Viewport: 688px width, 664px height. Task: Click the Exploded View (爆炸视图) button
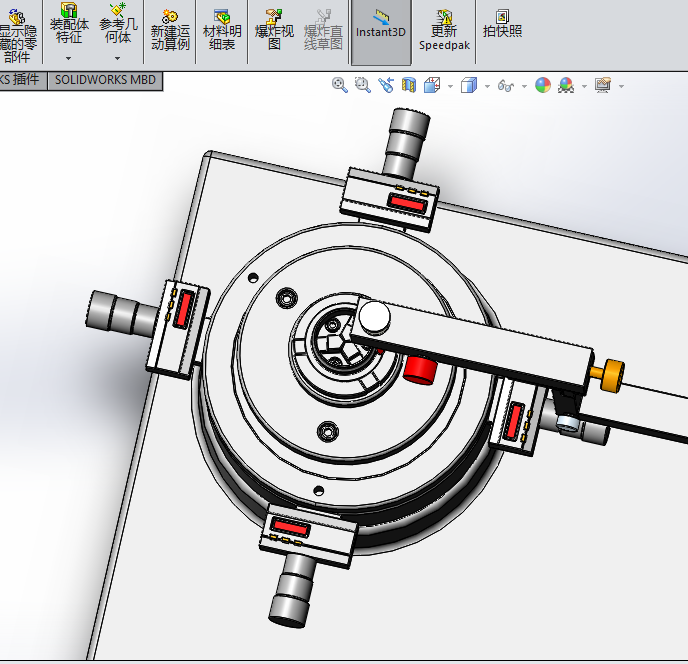(x=274, y=32)
